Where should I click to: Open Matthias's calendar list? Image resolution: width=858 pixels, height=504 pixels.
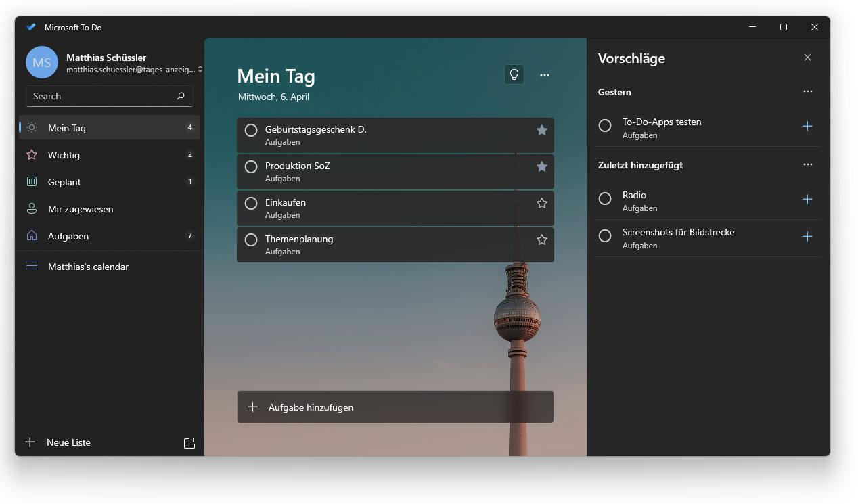88,267
